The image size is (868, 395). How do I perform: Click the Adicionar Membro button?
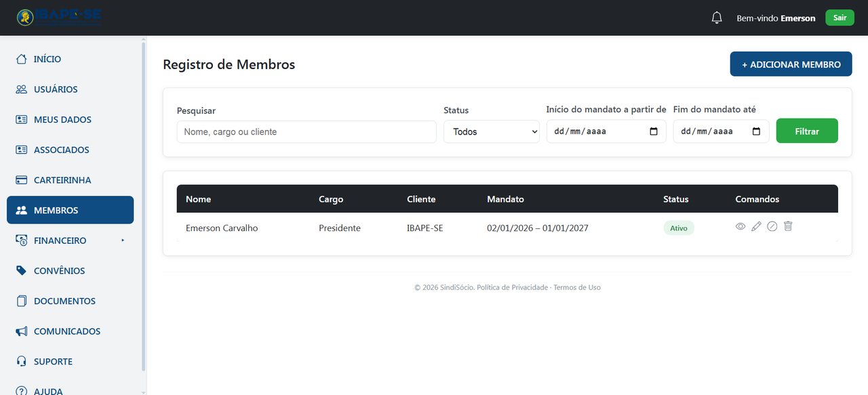pos(791,64)
